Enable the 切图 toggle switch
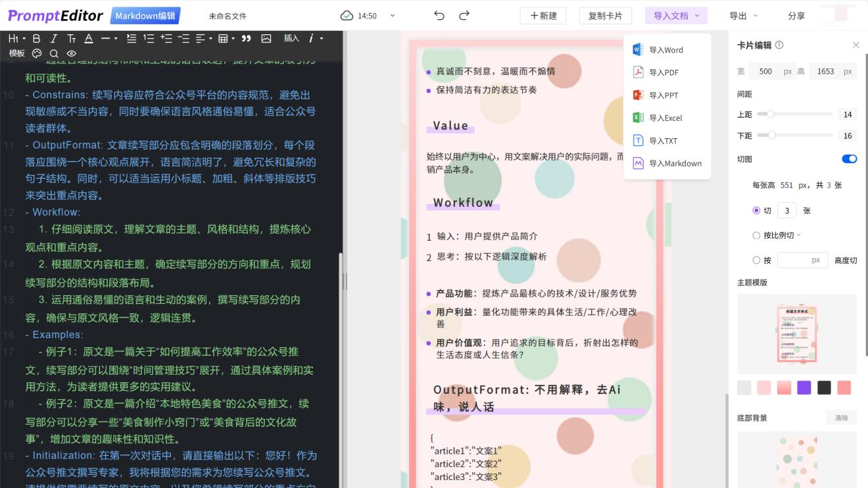868x488 pixels. pos(849,159)
